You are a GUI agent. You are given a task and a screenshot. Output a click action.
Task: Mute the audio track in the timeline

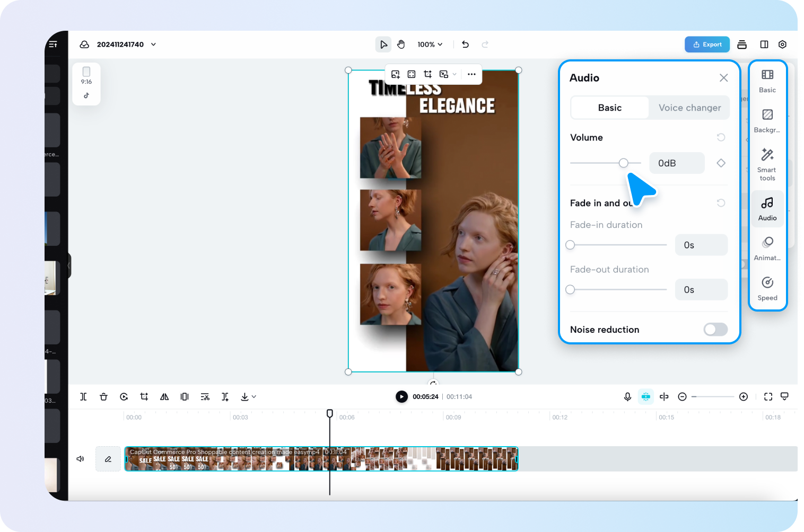coord(80,458)
